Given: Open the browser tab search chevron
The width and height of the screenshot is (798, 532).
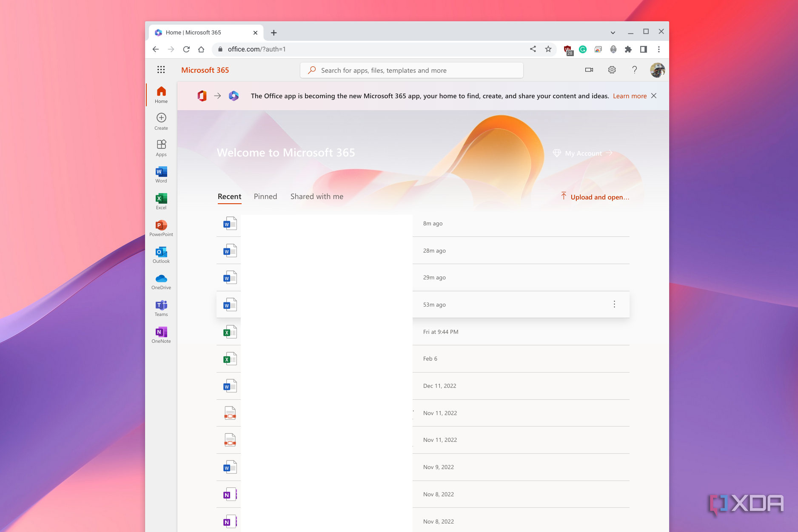Looking at the screenshot, I should click(613, 32).
